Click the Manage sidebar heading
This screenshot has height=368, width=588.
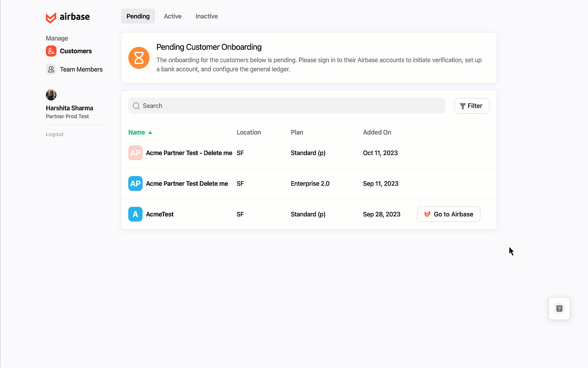[x=57, y=39]
